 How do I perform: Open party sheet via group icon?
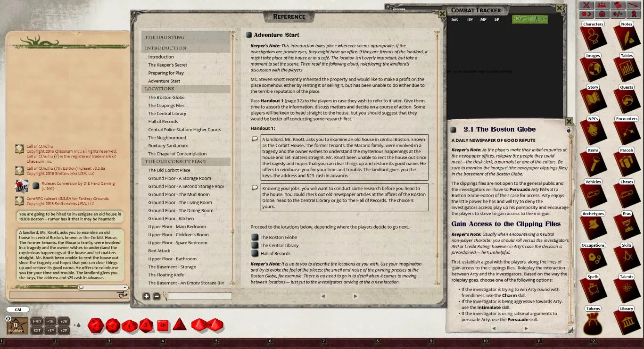click(x=602, y=5)
